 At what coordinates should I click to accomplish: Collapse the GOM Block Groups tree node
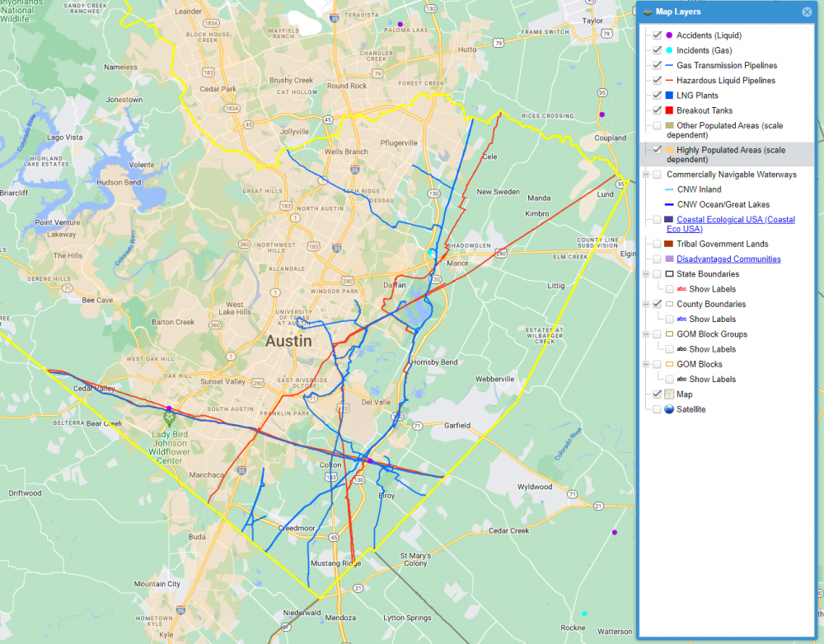645,334
